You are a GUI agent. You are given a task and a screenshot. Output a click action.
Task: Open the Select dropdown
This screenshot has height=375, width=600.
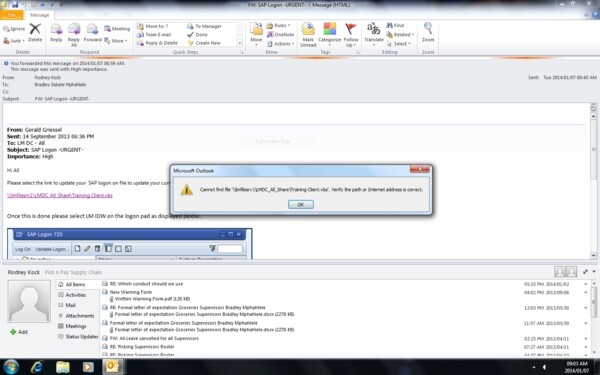pyautogui.click(x=399, y=44)
